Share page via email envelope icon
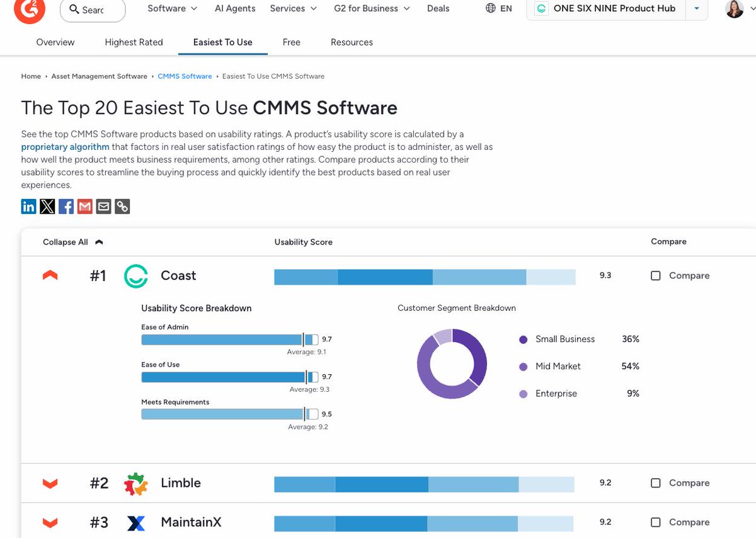Viewport: 756px width, 538px height. tap(104, 206)
